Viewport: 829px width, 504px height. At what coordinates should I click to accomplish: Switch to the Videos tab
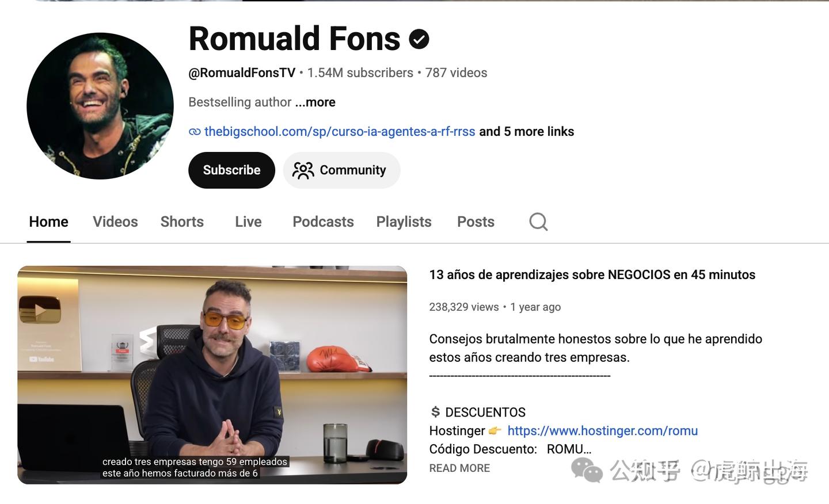[115, 222]
